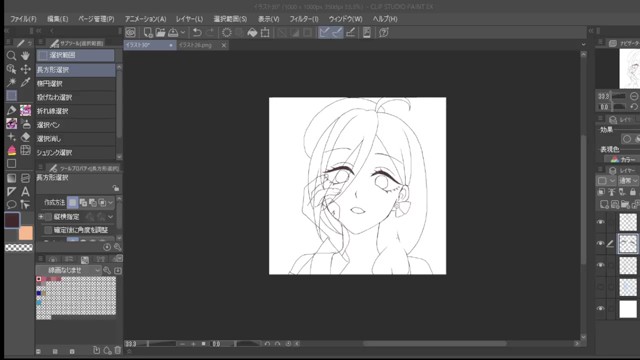Screen dimensions: 640x360
Task: Click the peach sub color swatch
Action: point(26,233)
